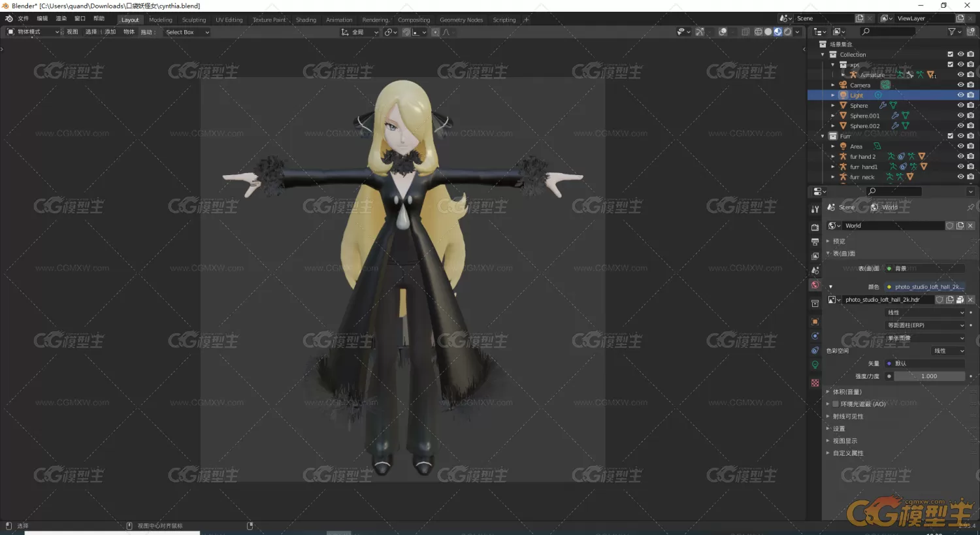Collapse the Furr collection

823,136
